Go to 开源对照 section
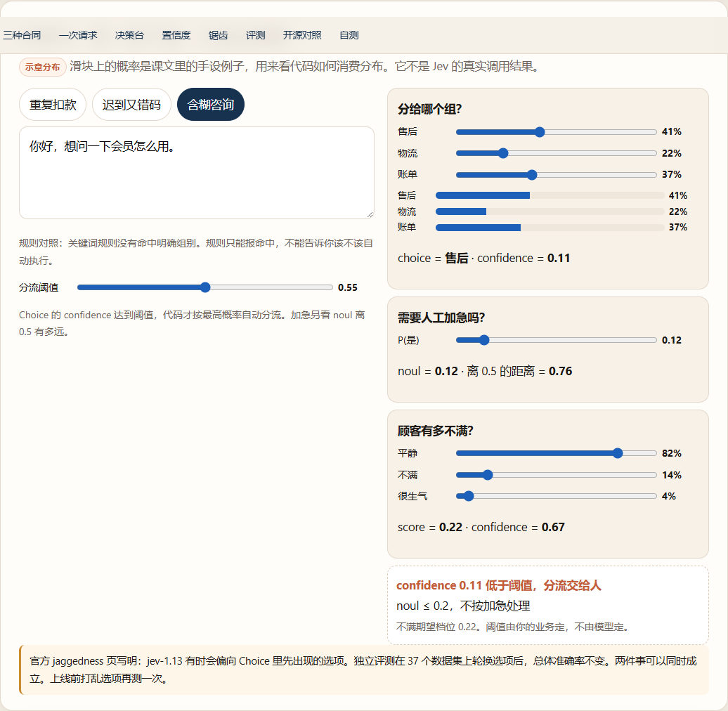 pos(302,35)
